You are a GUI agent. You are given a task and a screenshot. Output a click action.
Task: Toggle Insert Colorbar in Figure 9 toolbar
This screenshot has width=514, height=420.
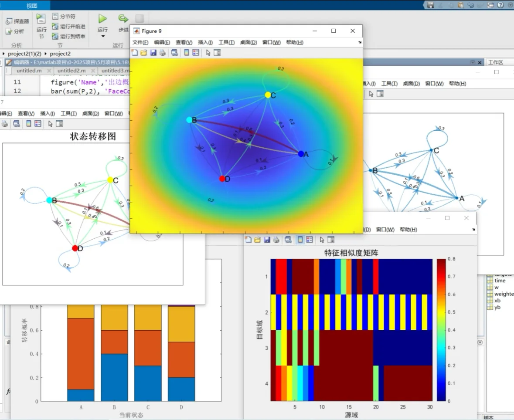coord(187,52)
